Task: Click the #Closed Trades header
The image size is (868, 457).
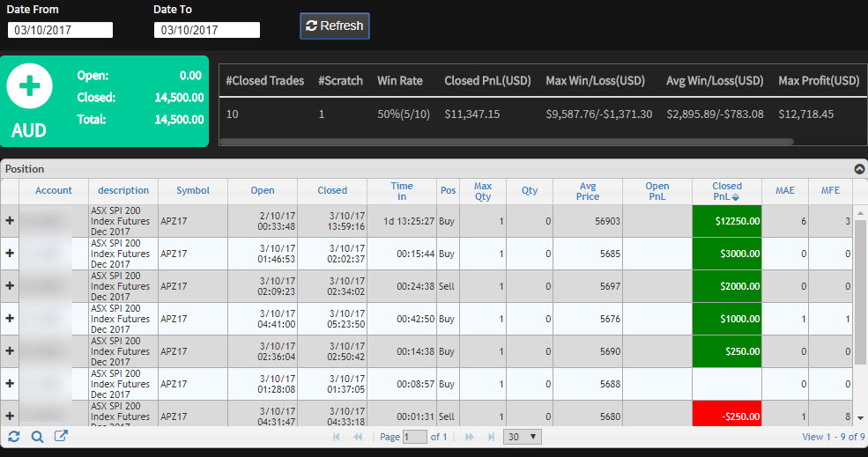Action: 264,81
